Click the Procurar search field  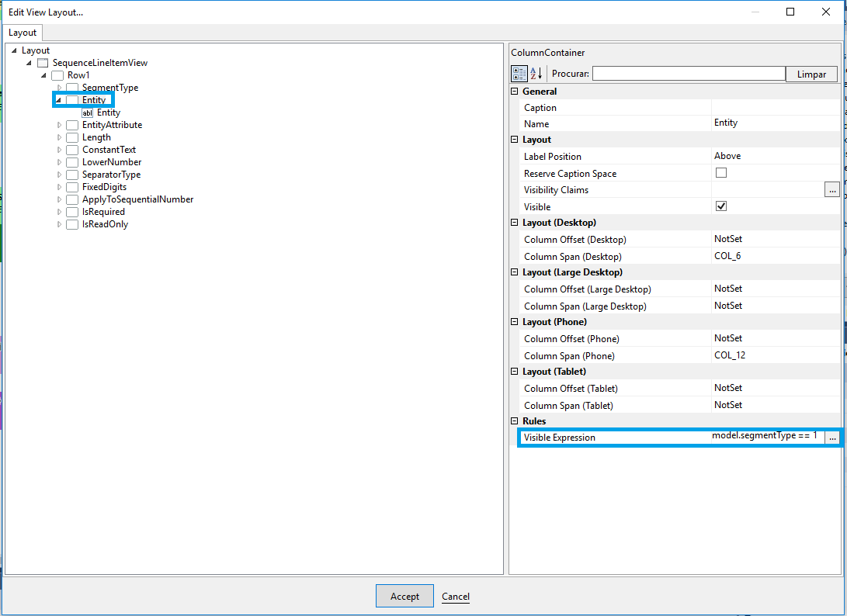click(689, 74)
